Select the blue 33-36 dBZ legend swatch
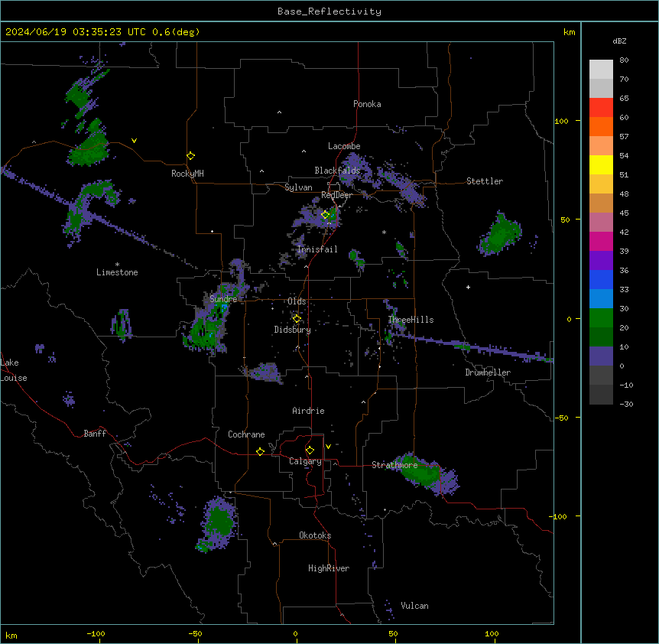This screenshot has height=644, width=659. [601, 279]
